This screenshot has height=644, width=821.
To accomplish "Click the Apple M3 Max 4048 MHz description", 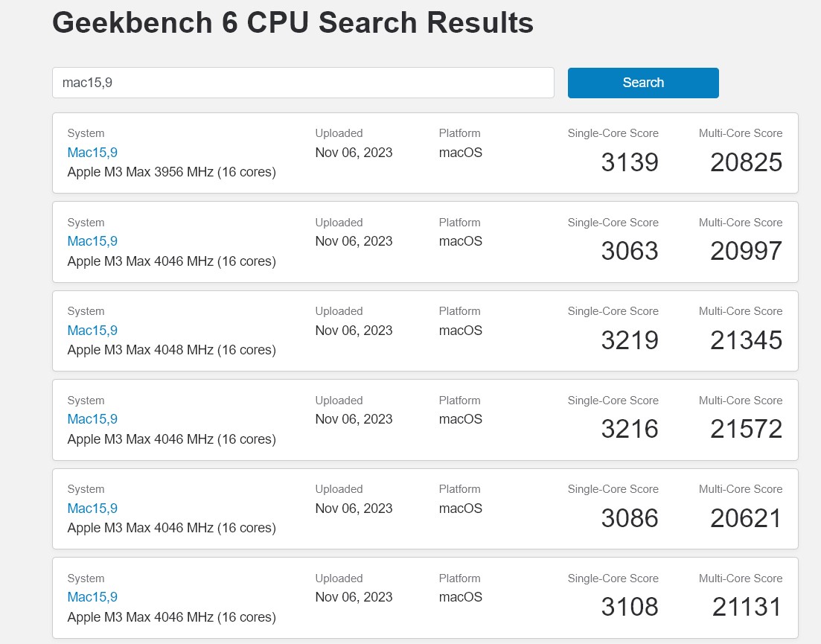I will 172,350.
